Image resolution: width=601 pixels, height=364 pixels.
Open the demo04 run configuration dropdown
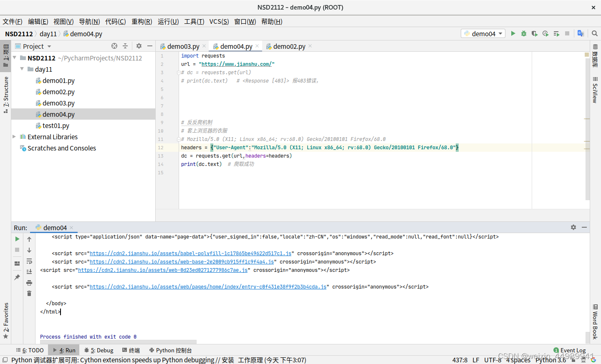[483, 33]
